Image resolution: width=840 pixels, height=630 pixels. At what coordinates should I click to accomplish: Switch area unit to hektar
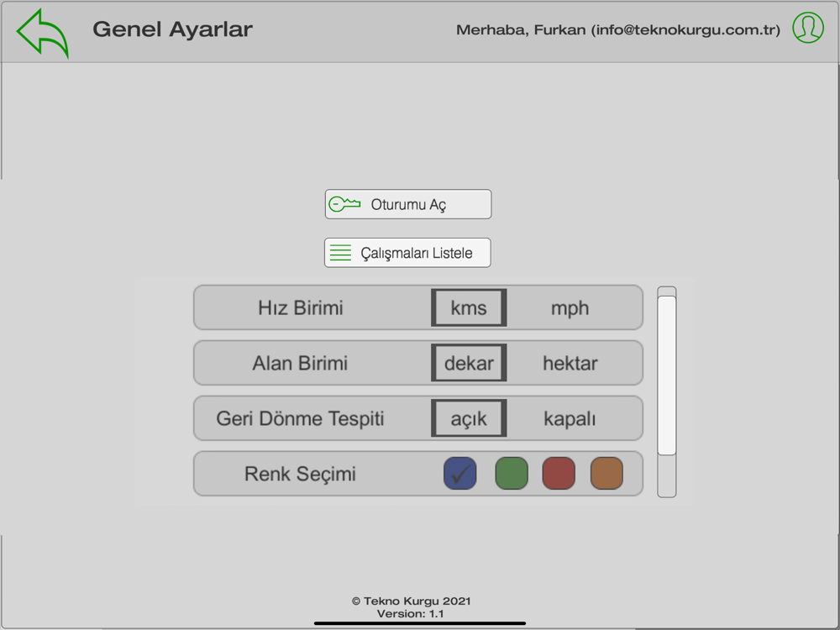pyautogui.click(x=570, y=363)
